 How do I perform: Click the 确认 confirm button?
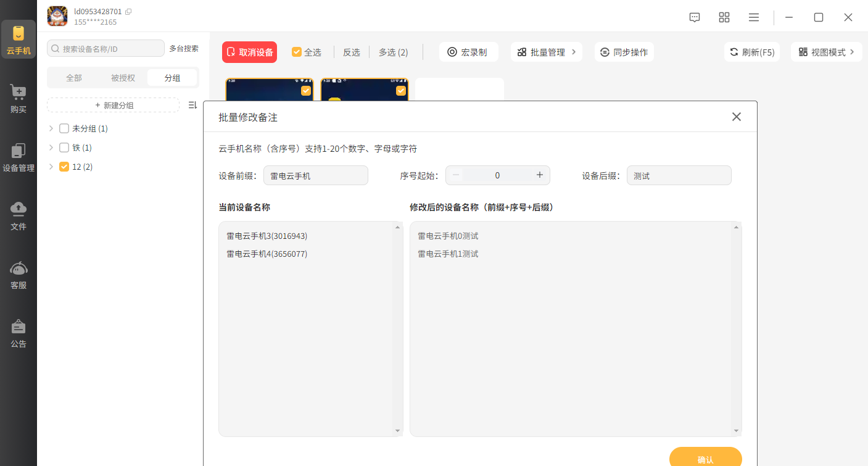point(705,459)
